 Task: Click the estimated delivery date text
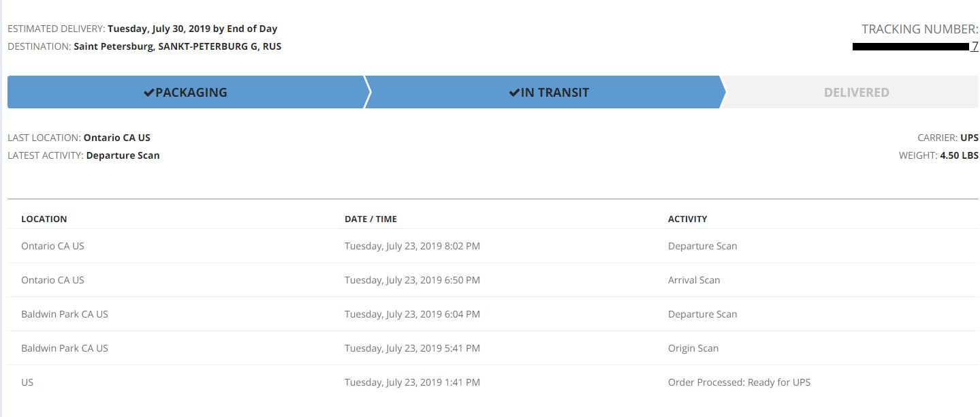pos(192,29)
